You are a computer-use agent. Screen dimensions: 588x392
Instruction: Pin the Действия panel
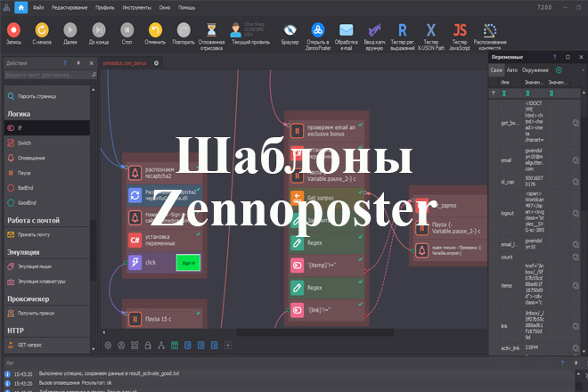(x=78, y=63)
